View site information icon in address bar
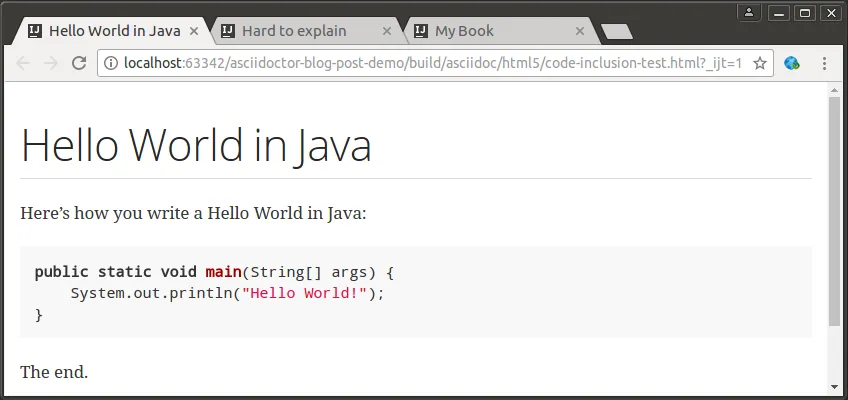 point(111,63)
